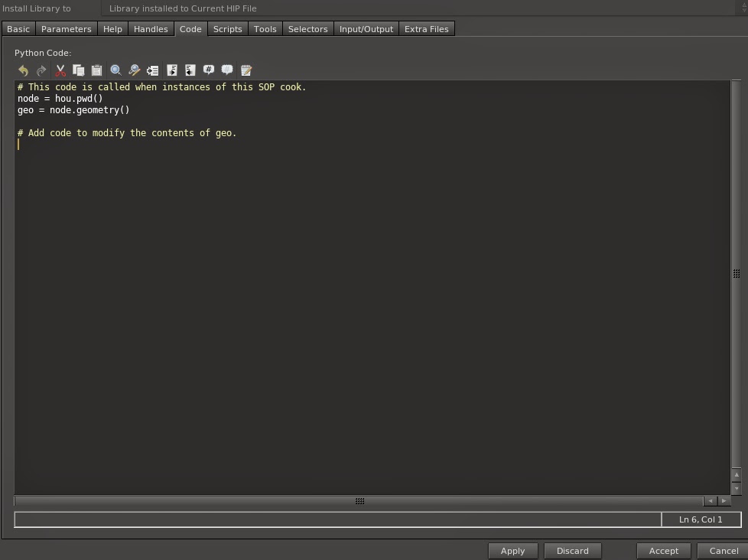Paste code from the clipboard

(97, 70)
